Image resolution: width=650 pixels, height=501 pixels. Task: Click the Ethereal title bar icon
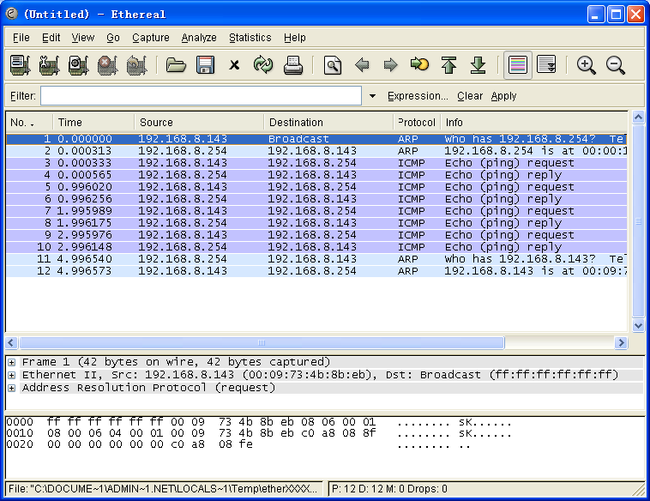(x=12, y=14)
